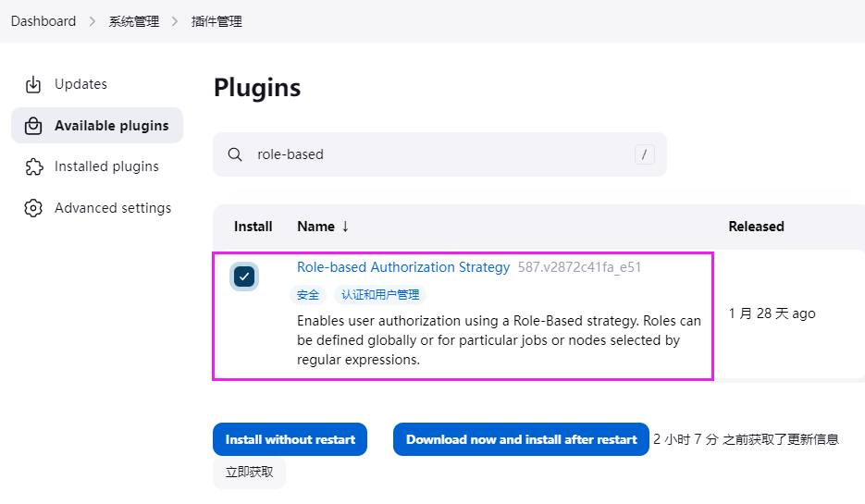Uncheck the Role-based Authorization Strategy install checkbox

(x=244, y=276)
